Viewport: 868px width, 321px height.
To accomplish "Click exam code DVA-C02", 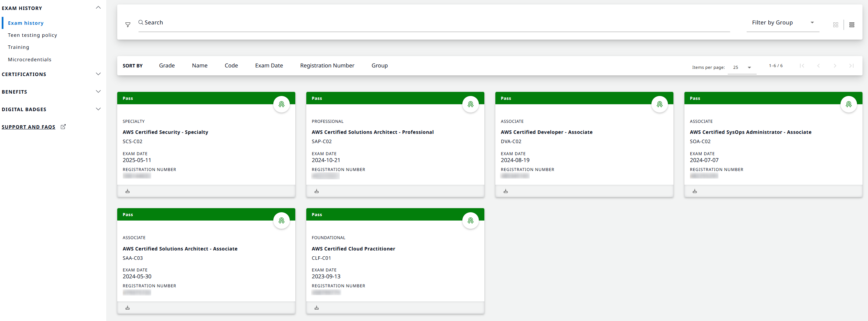I will coord(511,141).
